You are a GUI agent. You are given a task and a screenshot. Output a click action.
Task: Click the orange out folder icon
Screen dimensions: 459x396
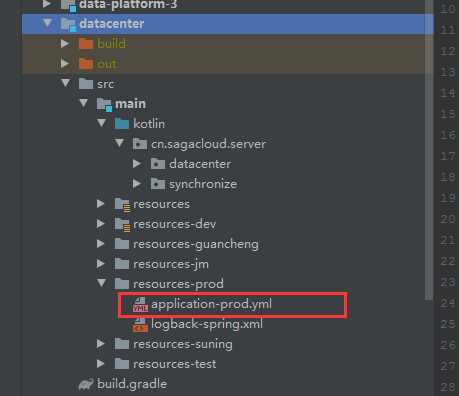[x=86, y=64]
